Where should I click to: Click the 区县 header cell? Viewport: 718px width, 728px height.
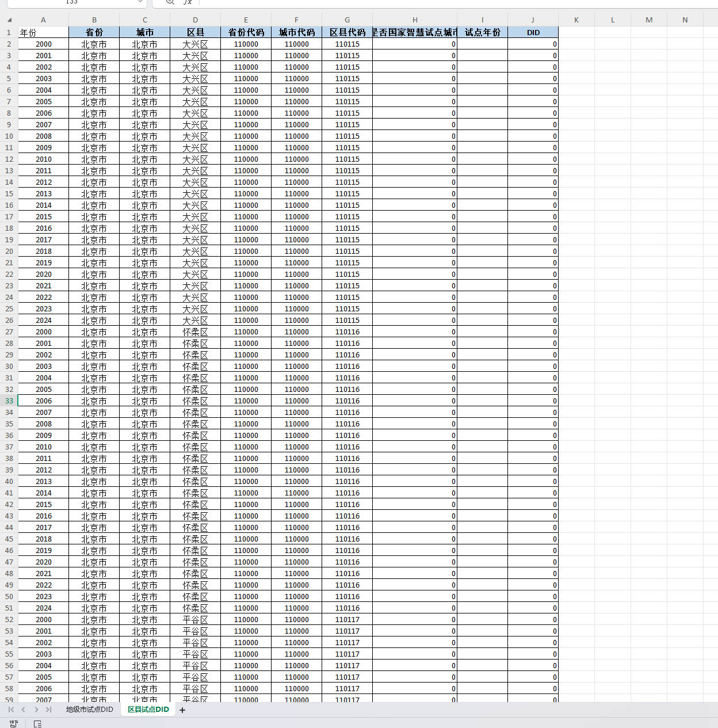[x=195, y=32]
